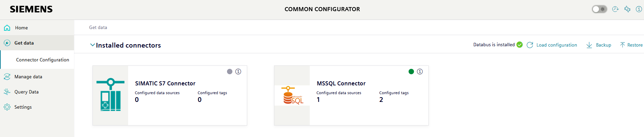Click the MSSQL Connector card title

click(341, 83)
